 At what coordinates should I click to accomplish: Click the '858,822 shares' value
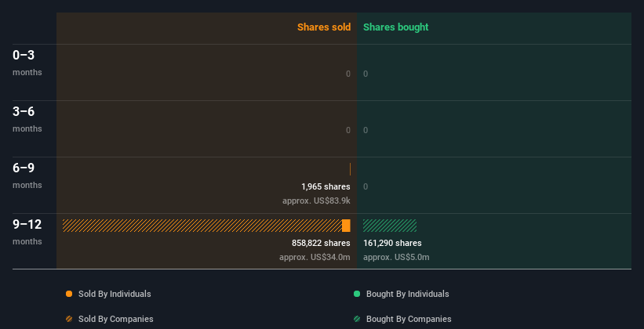tap(321, 244)
